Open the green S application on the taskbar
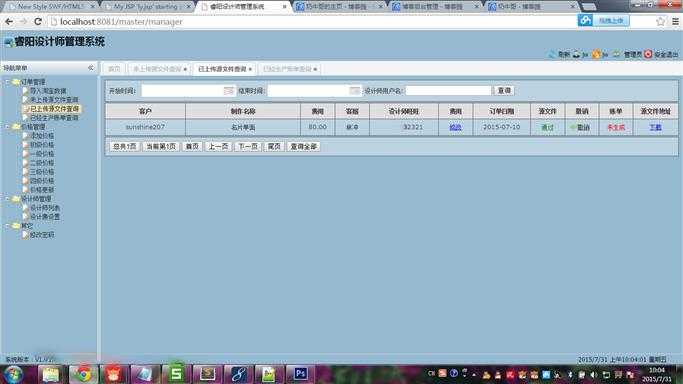Image resolution: width=683 pixels, height=384 pixels. click(176, 374)
